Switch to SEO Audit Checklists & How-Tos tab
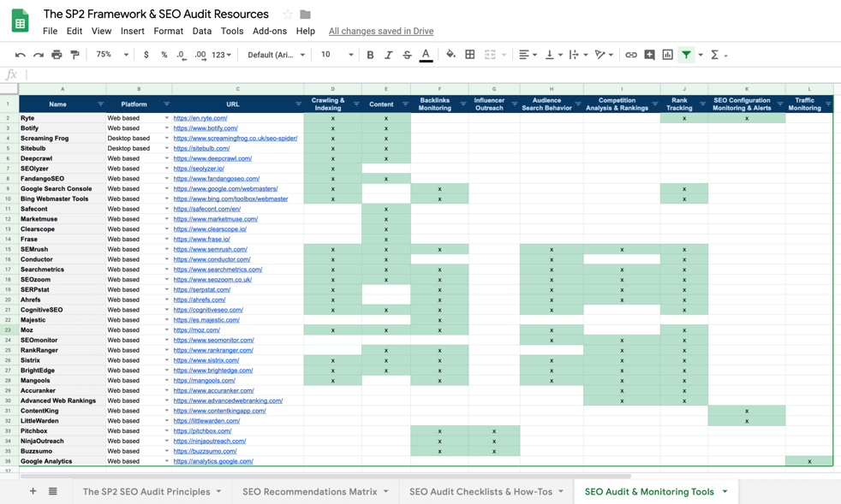Screen dimensions: 841x504 point(480,492)
